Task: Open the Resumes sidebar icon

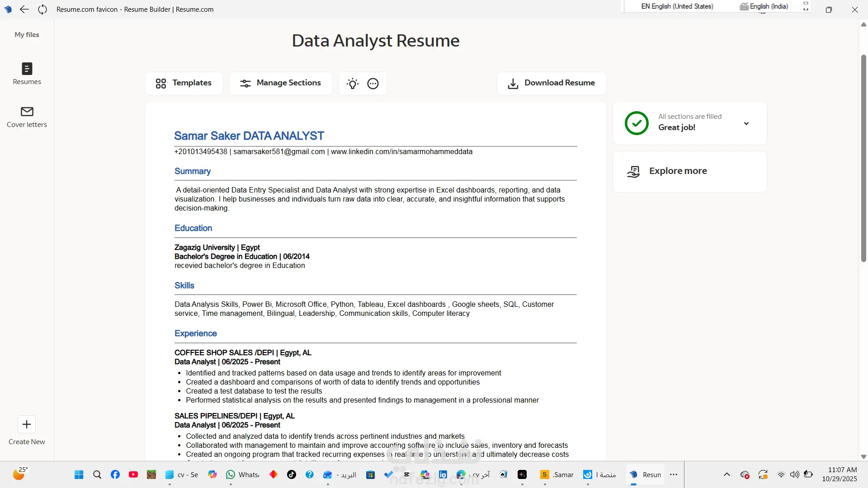Action: [x=27, y=69]
